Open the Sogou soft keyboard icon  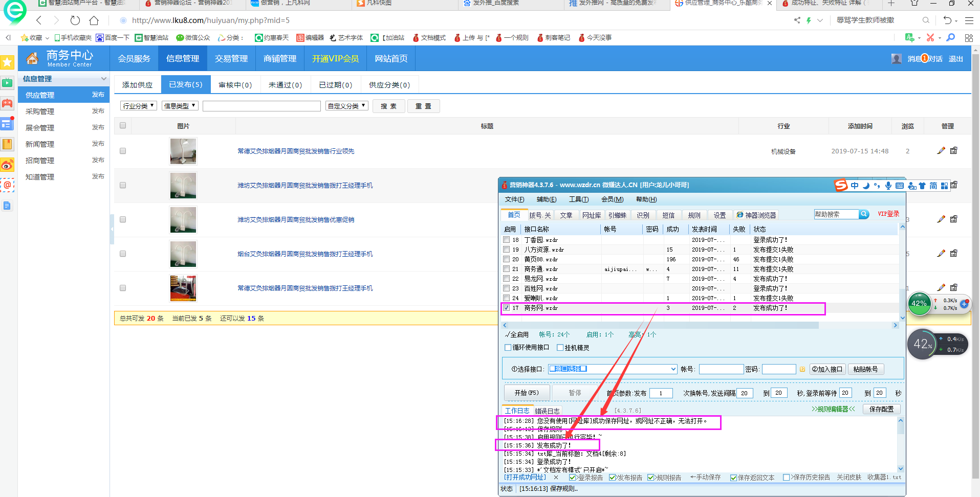pyautogui.click(x=899, y=186)
